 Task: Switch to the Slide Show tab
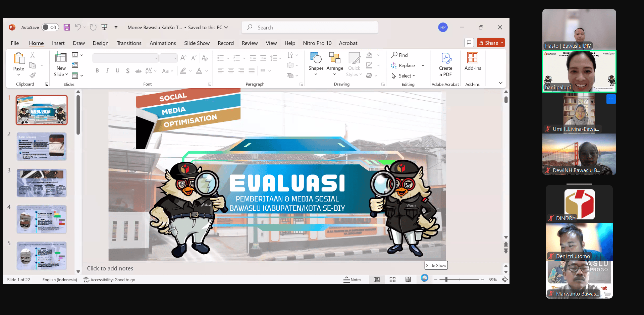click(197, 43)
